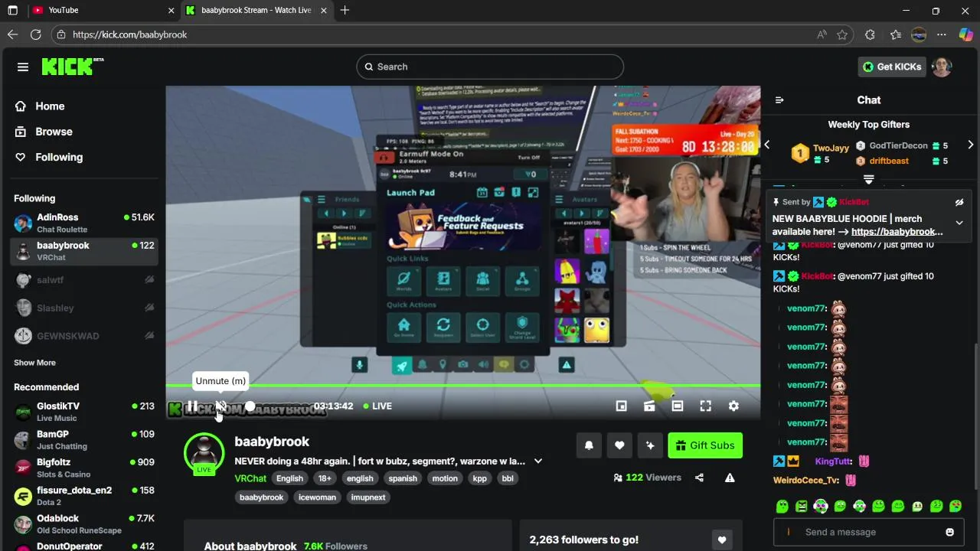Show next Weekly Top Gifters with right arrow
The height and width of the screenshot is (551, 980).
coord(971,145)
